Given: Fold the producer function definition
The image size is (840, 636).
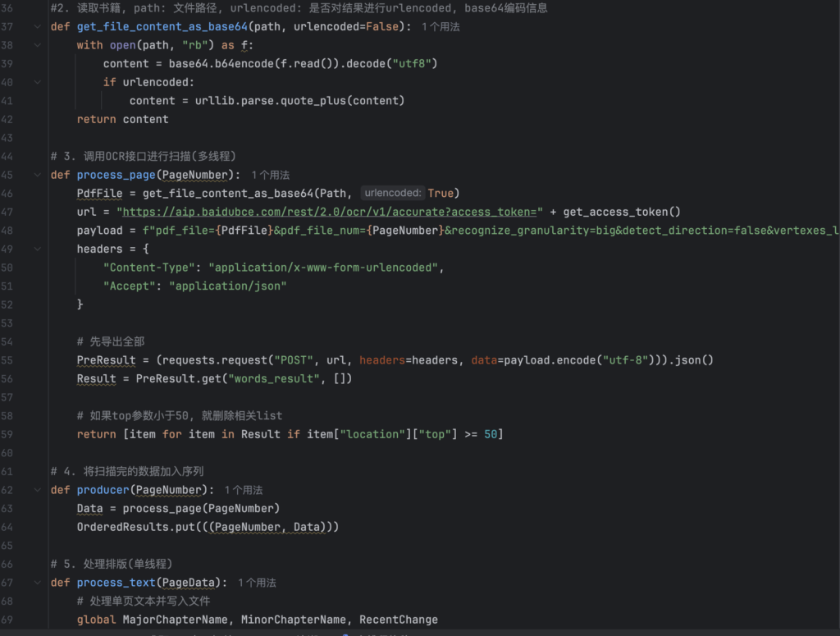Looking at the screenshot, I should 38,490.
